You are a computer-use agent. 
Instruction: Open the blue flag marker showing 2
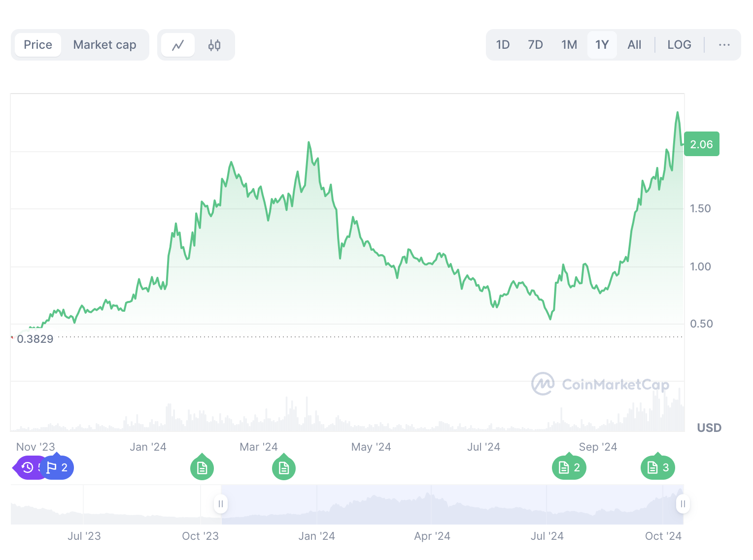[57, 467]
